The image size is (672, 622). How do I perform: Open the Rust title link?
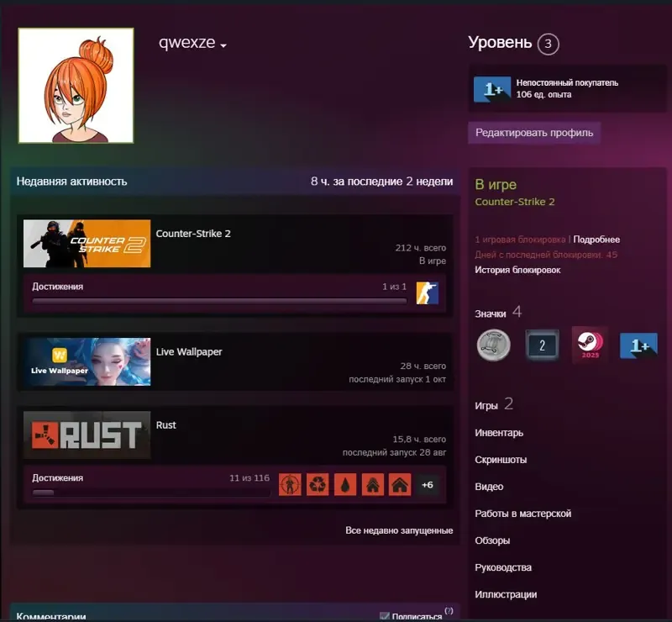click(165, 425)
